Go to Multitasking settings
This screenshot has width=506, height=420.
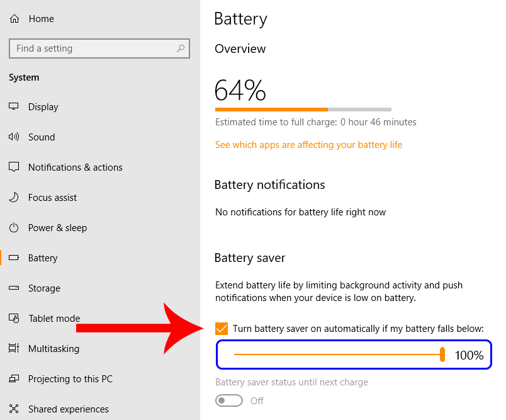[x=53, y=349]
